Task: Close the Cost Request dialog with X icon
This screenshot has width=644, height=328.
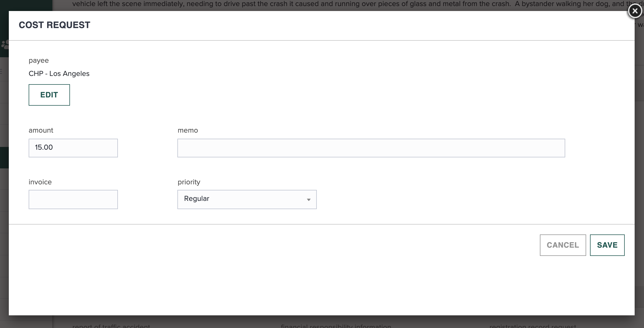Action: (x=635, y=11)
